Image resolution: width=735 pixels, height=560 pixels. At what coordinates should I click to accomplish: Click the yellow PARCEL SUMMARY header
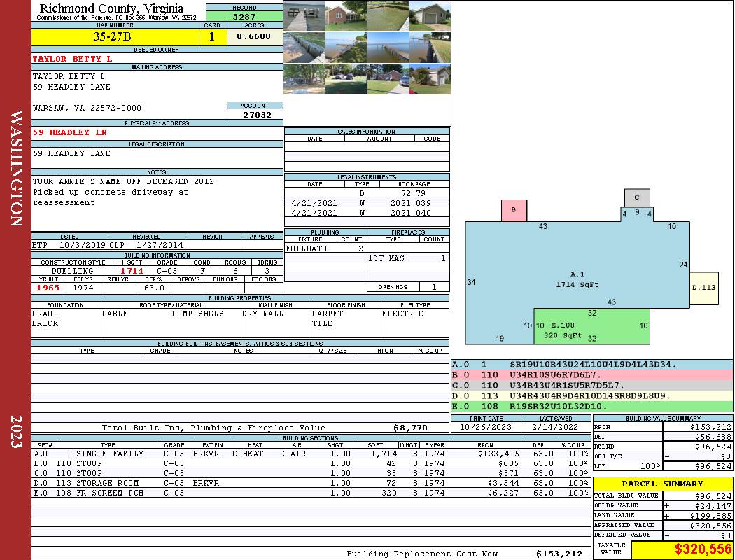point(662,484)
